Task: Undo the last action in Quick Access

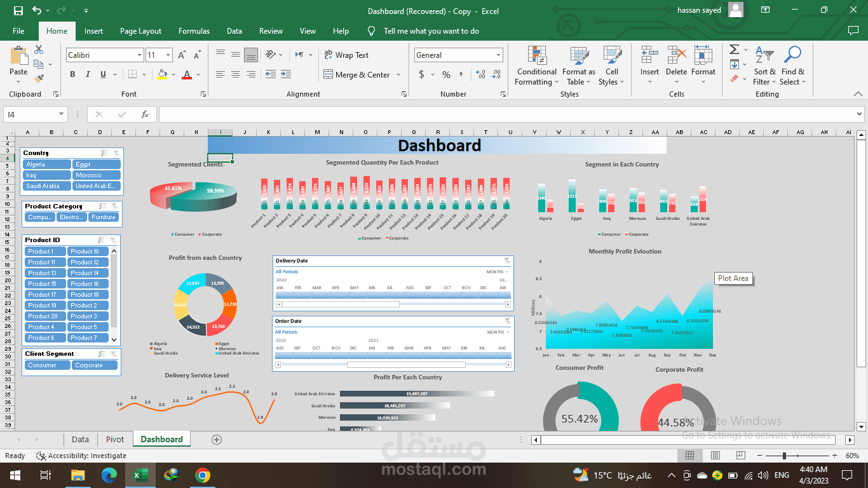Action: coord(37,11)
